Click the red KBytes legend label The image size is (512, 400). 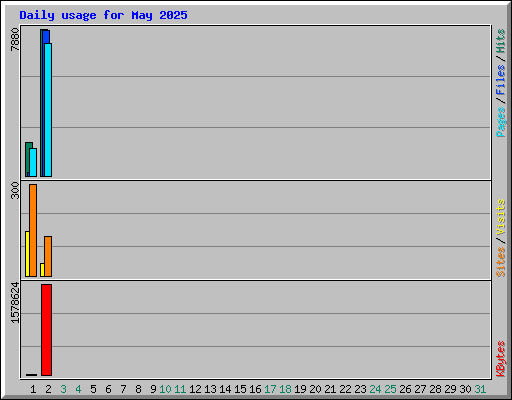coord(501,359)
